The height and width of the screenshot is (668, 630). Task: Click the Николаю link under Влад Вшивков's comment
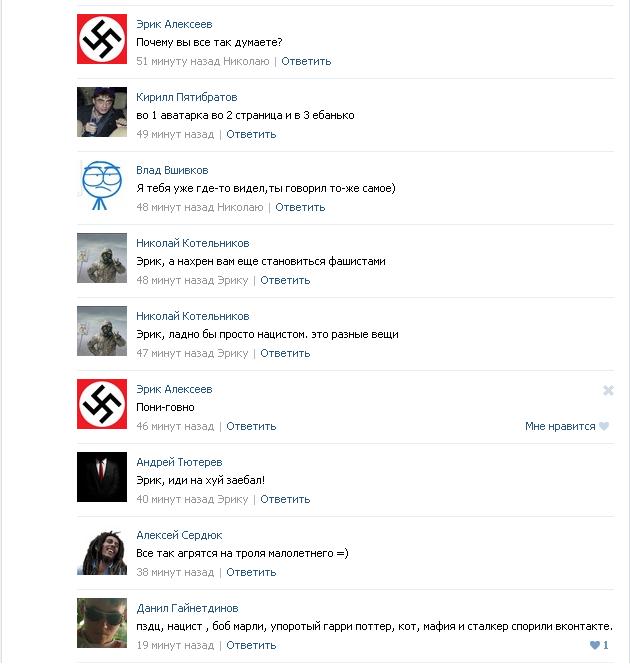(240, 207)
